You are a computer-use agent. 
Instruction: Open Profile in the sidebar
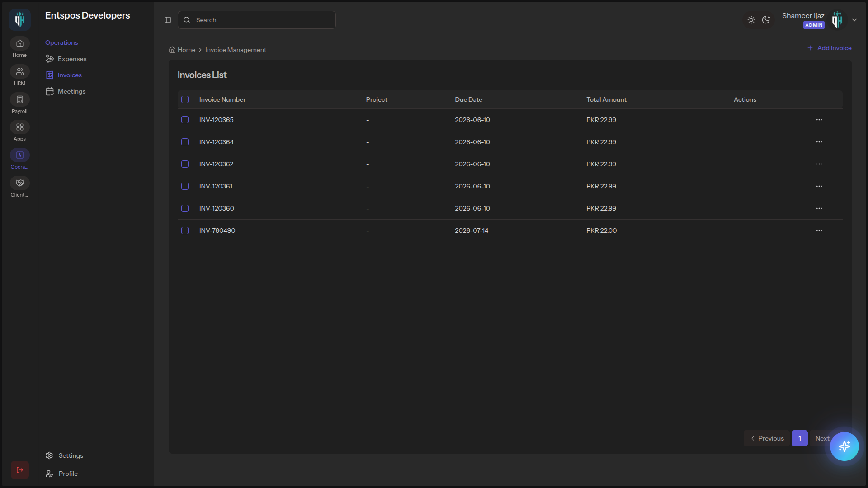coord(61,474)
